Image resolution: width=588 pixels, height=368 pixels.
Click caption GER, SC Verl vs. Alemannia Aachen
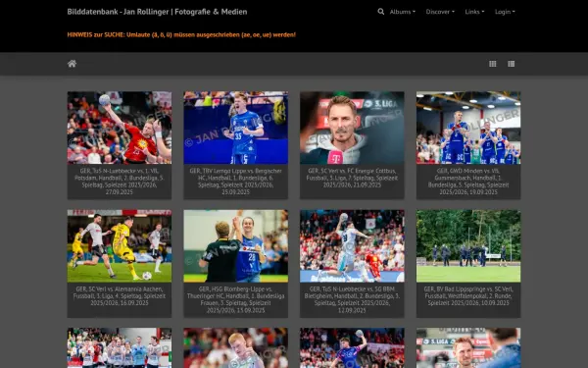[x=120, y=296]
